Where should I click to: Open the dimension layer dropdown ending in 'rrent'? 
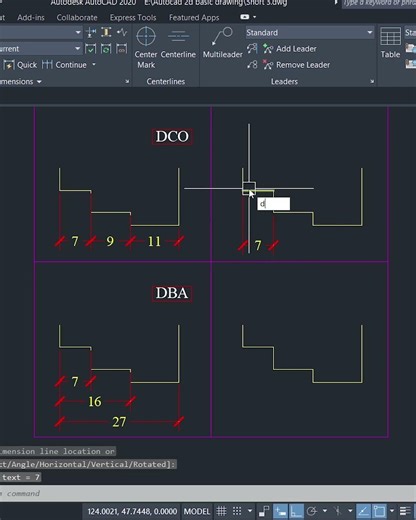pyautogui.click(x=41, y=49)
